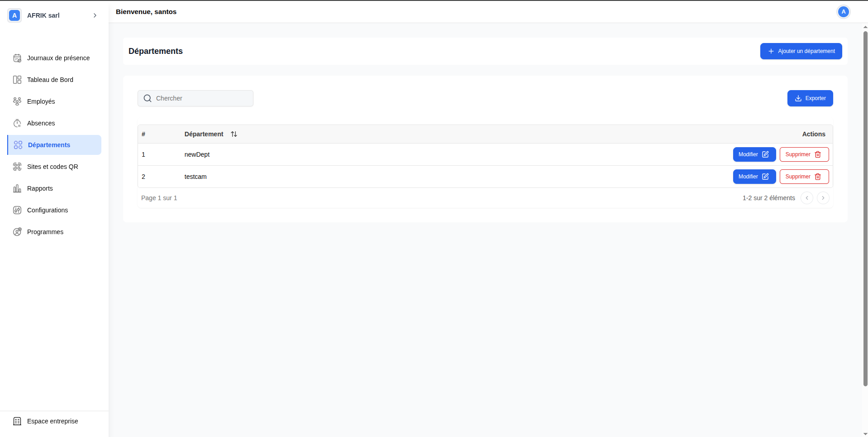The height and width of the screenshot is (437, 868).
Task: Click the Rapports bar chart icon
Action: [17, 188]
